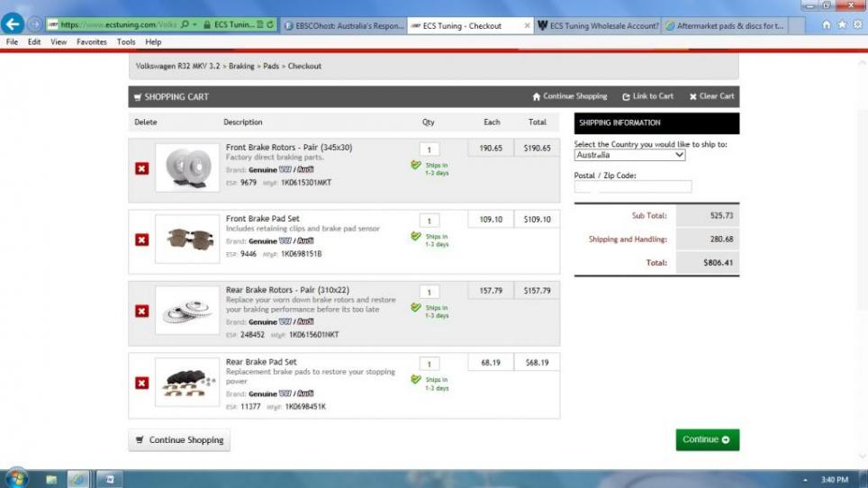
Task: Delete Rear Brake Rotors from cart
Action: pyautogui.click(x=141, y=311)
